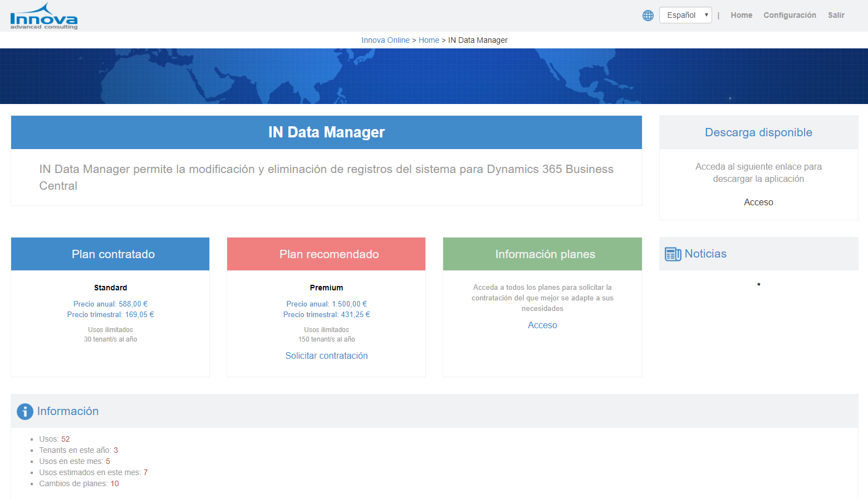Click the globe language icon
The width and height of the screenshot is (868, 499).
tap(648, 16)
